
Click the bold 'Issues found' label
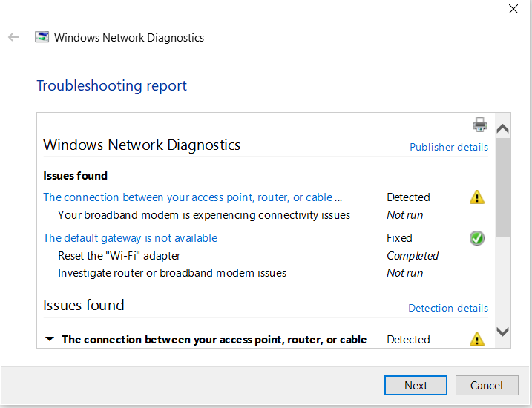coord(75,176)
